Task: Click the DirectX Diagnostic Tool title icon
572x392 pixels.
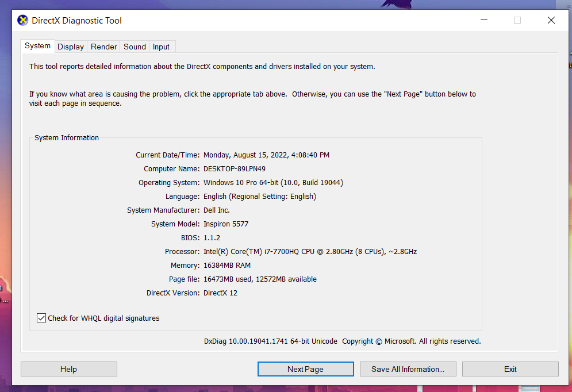Action: click(22, 21)
